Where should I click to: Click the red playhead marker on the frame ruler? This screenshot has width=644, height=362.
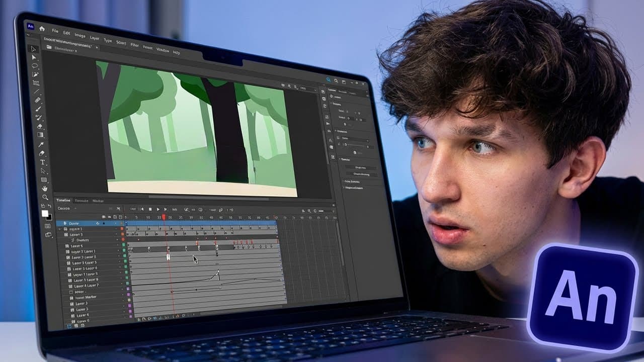(x=164, y=217)
